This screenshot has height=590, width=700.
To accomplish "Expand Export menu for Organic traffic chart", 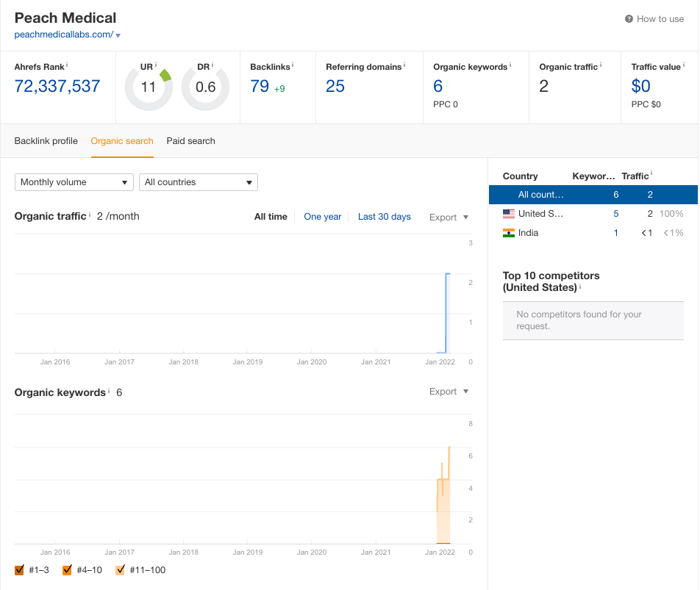I will [449, 217].
